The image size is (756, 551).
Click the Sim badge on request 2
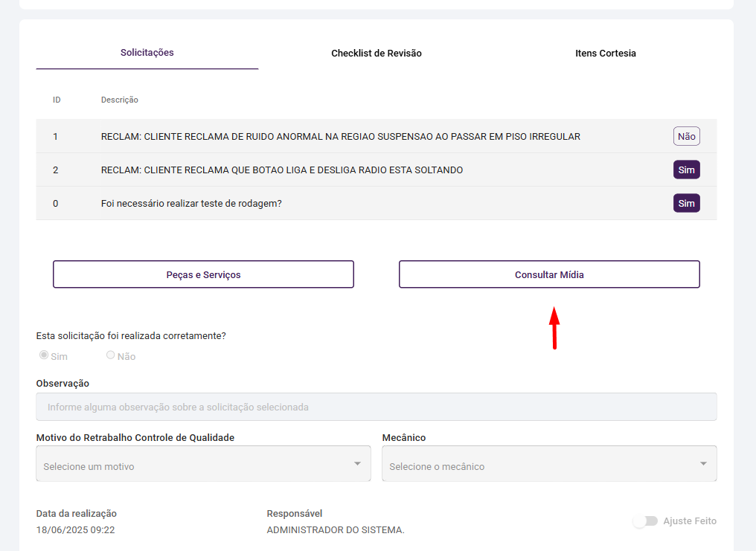click(x=686, y=170)
